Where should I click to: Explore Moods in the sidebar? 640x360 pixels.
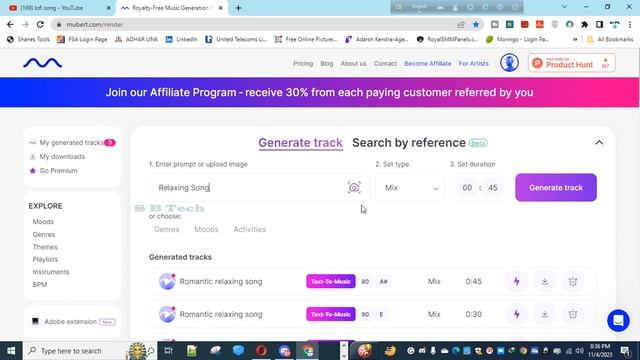tap(43, 222)
